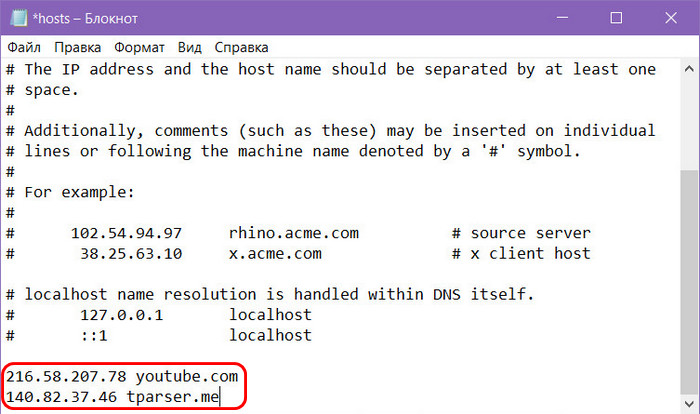Click on rhino.acme.com text
This screenshot has width=700, height=414.
tap(294, 233)
